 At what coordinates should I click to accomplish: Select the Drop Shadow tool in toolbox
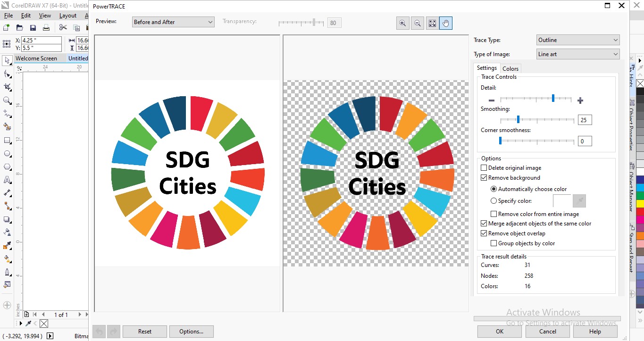(7, 219)
